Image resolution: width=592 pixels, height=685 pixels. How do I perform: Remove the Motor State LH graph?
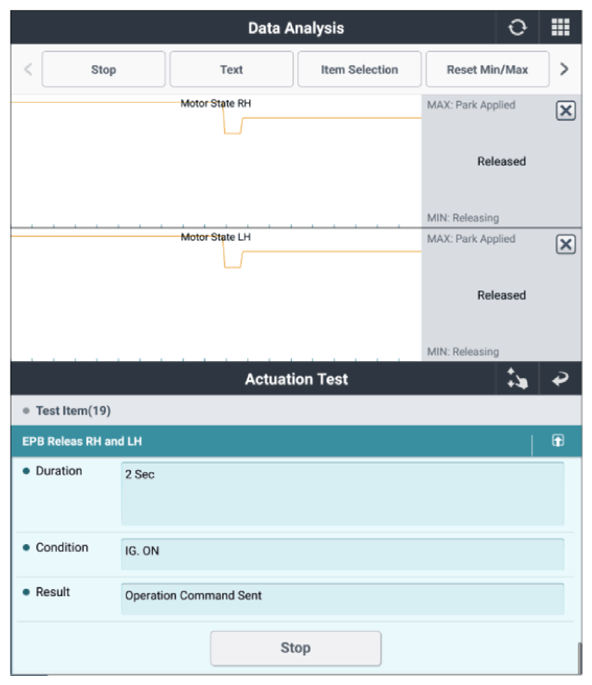click(565, 244)
